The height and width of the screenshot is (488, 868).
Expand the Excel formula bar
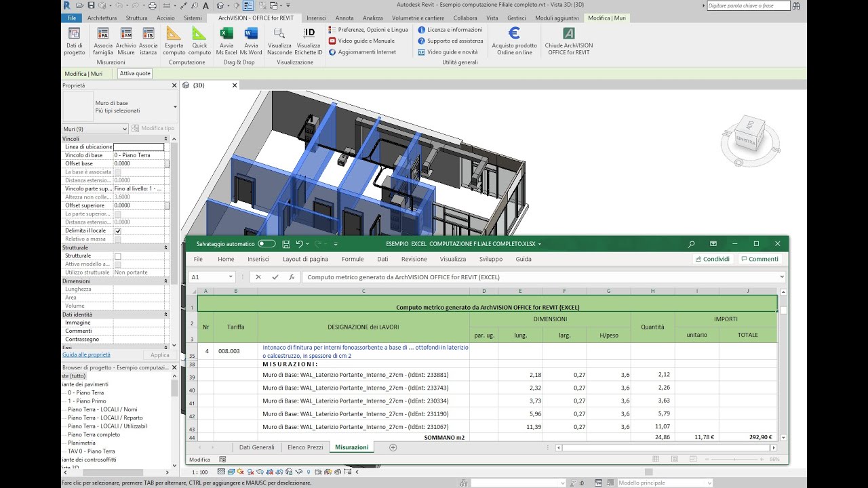coord(782,277)
